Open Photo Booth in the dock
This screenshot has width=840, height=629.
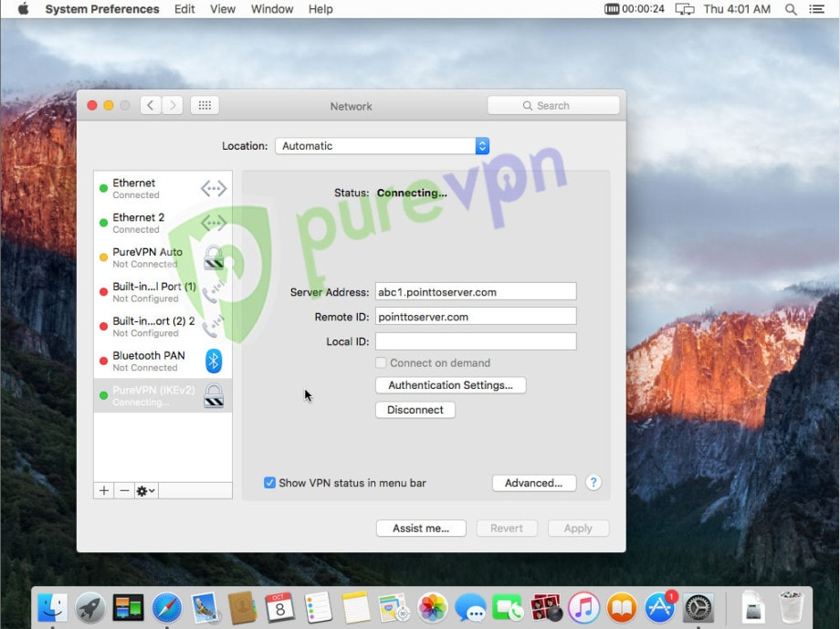545,608
